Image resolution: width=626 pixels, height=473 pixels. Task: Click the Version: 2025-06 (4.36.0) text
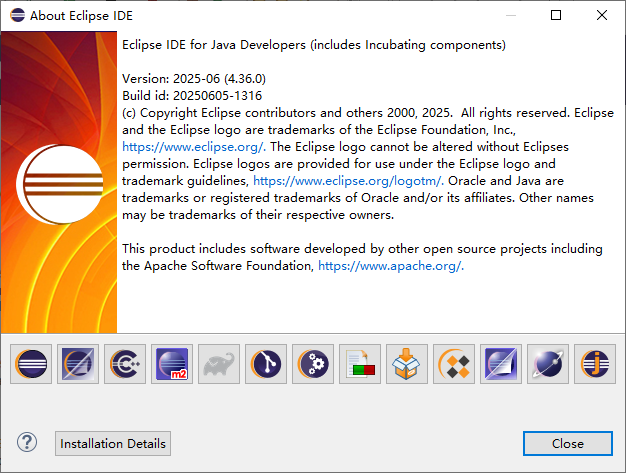tap(194, 79)
